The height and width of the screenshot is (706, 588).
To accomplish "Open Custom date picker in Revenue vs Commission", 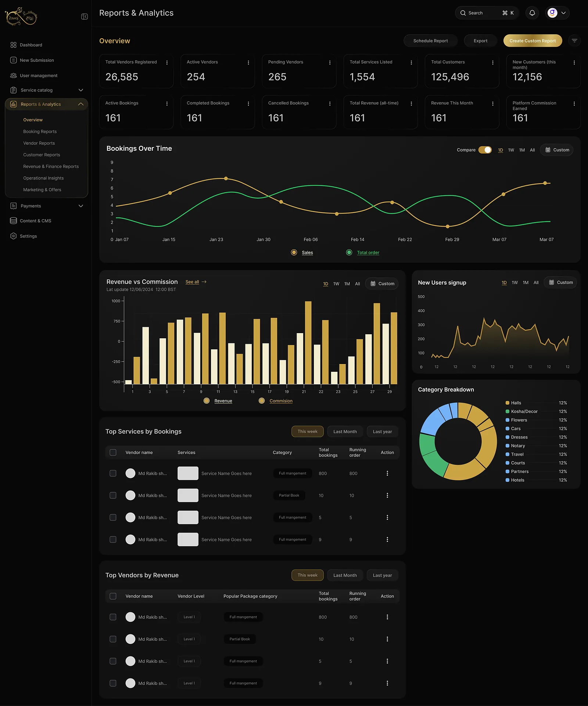I will [x=382, y=284].
